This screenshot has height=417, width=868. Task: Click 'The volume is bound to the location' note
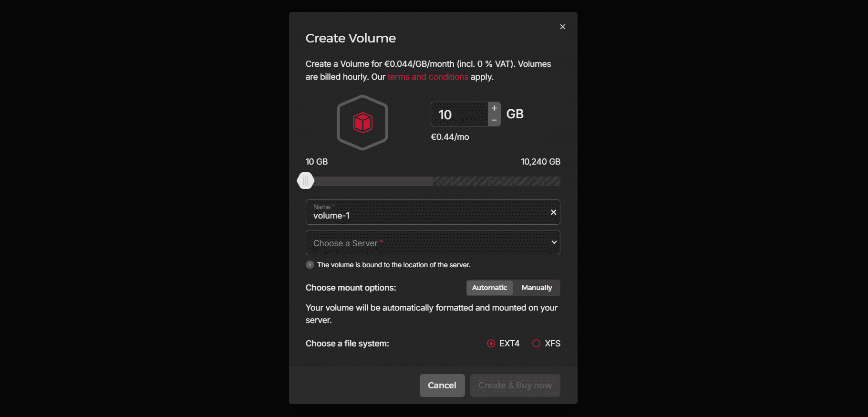tap(394, 265)
